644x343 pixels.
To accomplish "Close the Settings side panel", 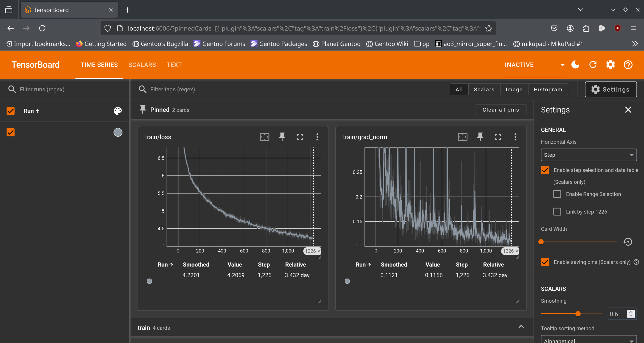I will pos(628,110).
